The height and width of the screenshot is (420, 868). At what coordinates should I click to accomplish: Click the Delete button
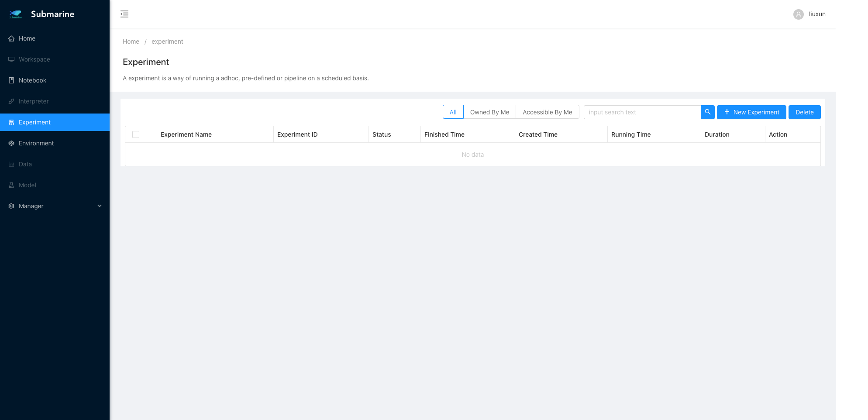pyautogui.click(x=805, y=112)
